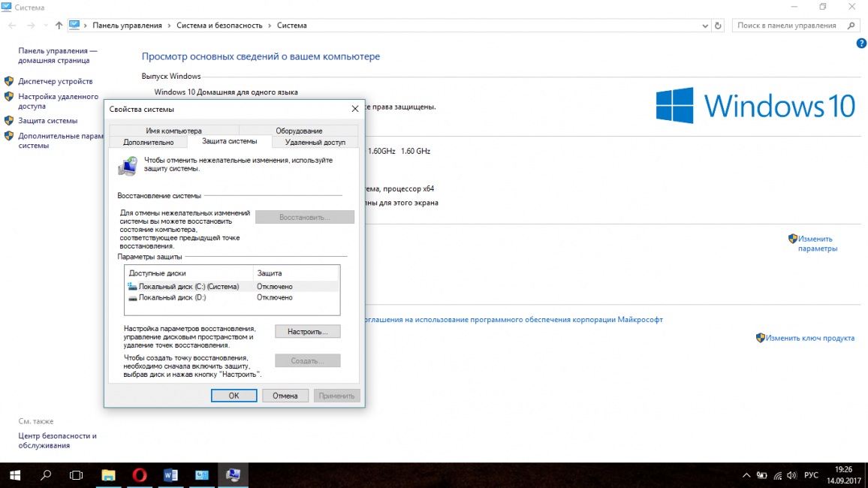Open Центр безопасности и обслуживания link

click(x=58, y=441)
